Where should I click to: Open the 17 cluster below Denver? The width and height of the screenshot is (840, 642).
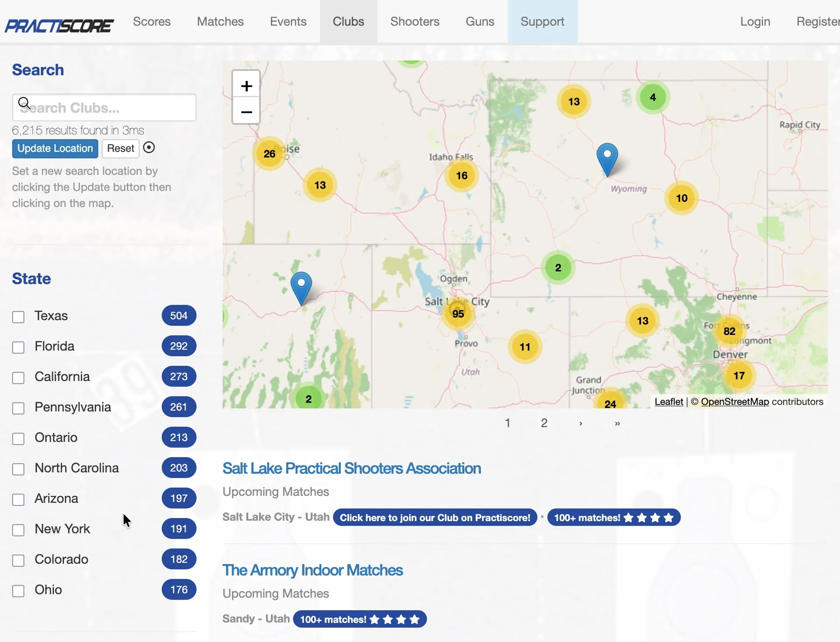pyautogui.click(x=739, y=375)
